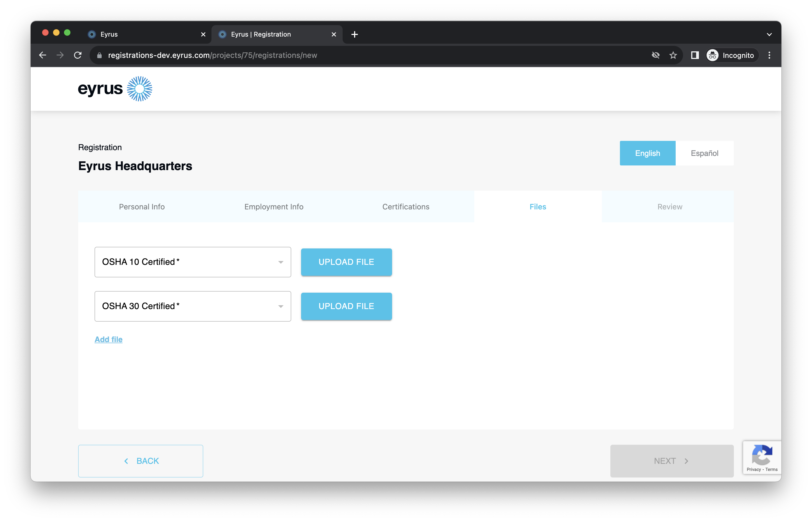
Task: Click the address bar URL
Action: 212,55
